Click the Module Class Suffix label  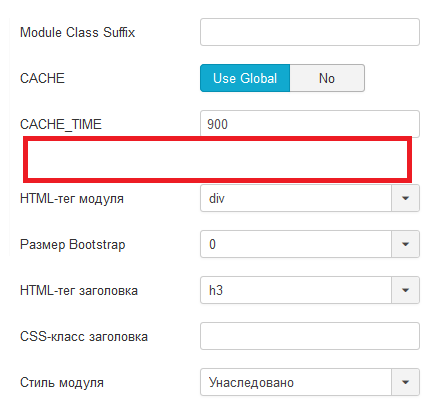[x=77, y=32]
